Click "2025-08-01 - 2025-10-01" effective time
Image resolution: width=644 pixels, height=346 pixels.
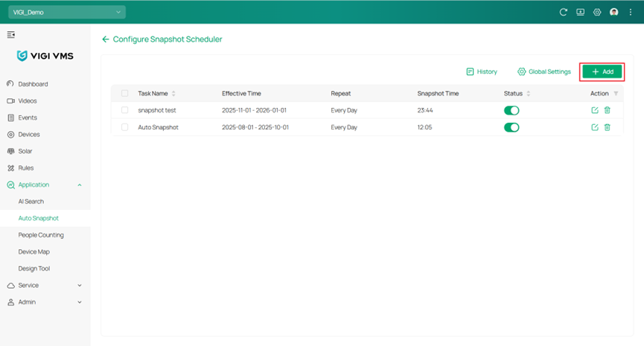255,127
